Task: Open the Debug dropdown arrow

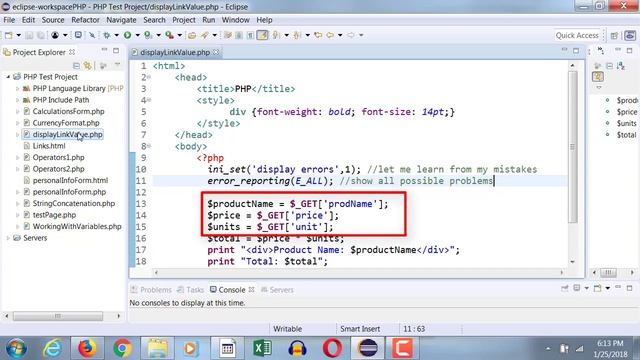Action: click(x=116, y=36)
